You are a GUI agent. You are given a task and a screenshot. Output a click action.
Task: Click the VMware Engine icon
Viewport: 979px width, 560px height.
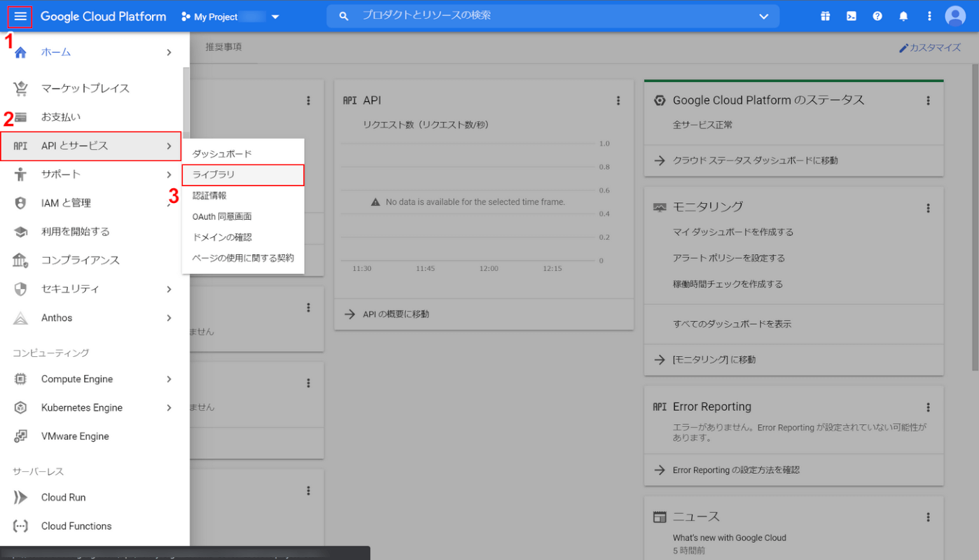20,437
